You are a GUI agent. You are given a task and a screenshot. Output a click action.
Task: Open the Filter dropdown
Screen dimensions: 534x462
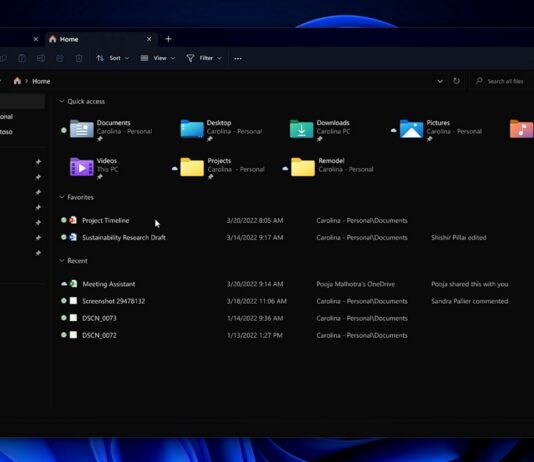[204, 58]
